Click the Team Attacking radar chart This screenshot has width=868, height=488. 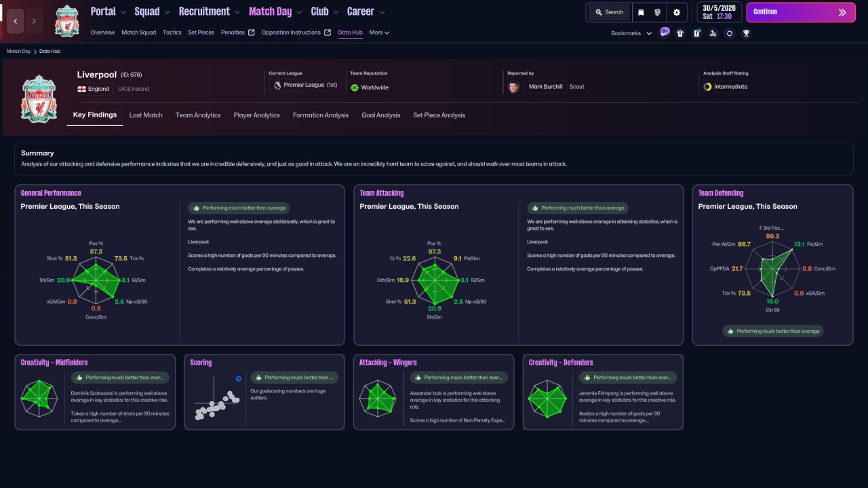pos(435,280)
